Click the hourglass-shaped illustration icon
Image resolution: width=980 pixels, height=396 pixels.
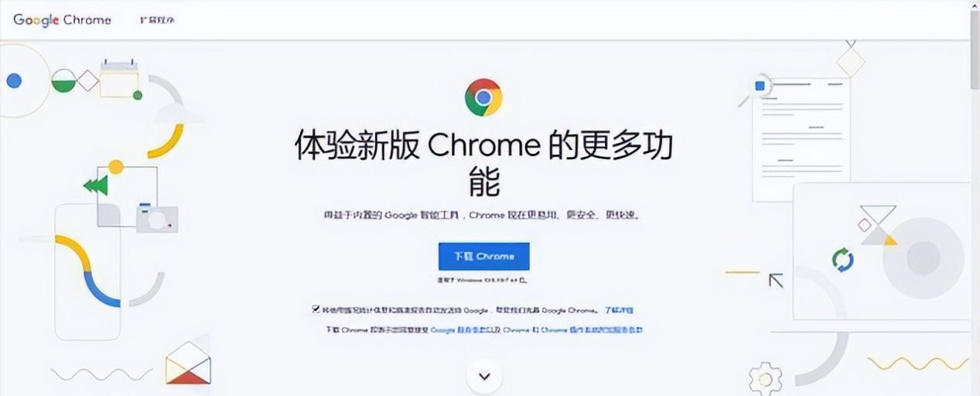click(x=879, y=225)
